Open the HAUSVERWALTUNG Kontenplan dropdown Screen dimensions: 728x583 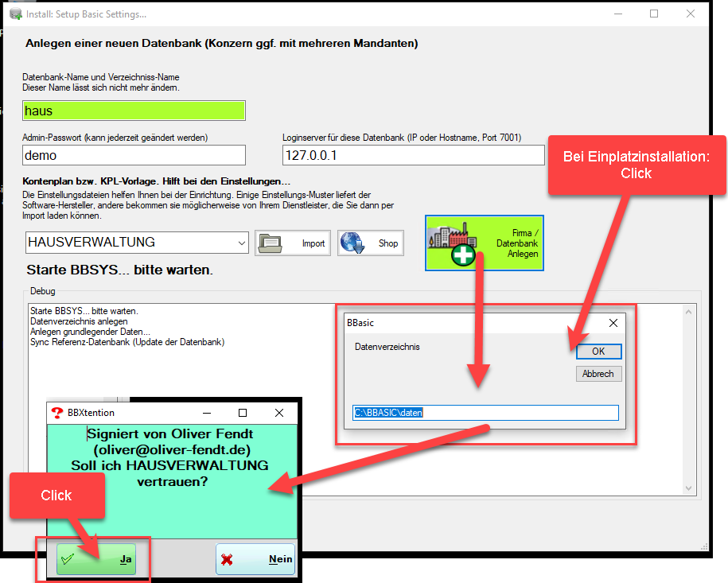click(137, 243)
